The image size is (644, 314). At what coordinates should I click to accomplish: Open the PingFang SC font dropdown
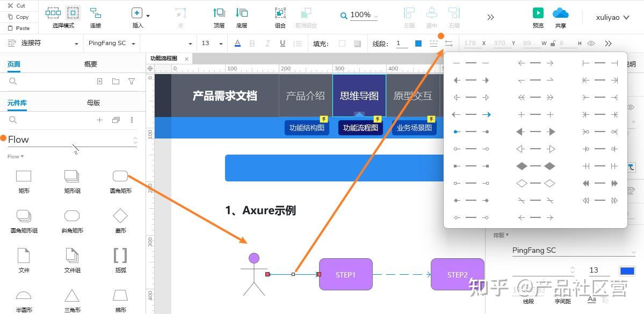(111, 43)
